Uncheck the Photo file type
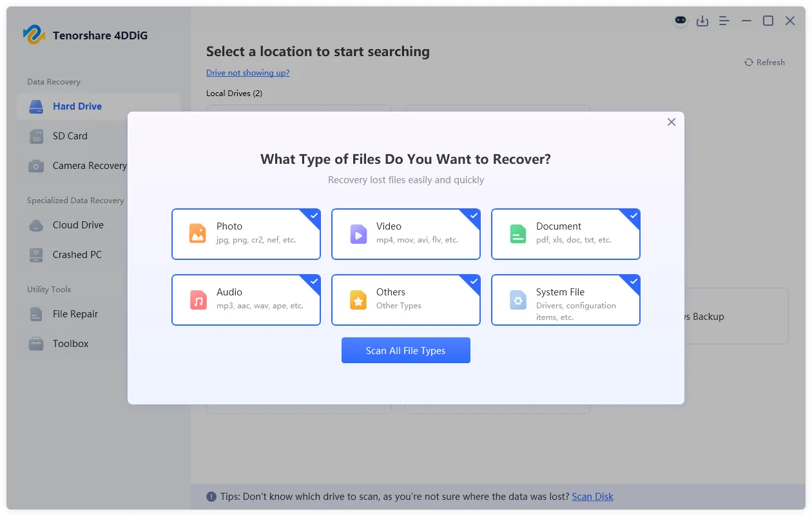 [314, 216]
